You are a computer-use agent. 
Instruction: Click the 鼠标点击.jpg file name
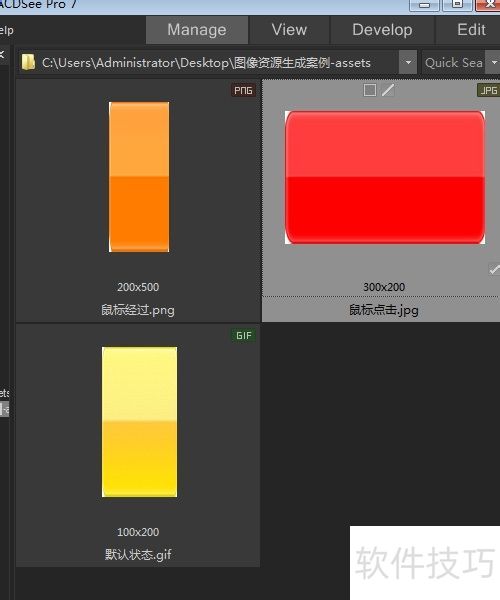pos(384,310)
